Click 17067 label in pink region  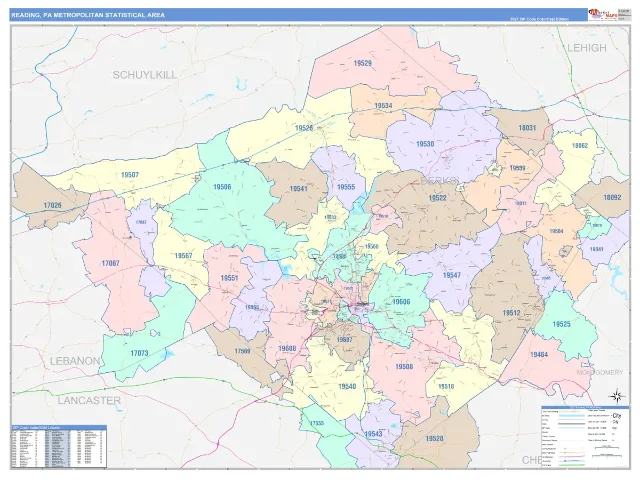click(110, 263)
